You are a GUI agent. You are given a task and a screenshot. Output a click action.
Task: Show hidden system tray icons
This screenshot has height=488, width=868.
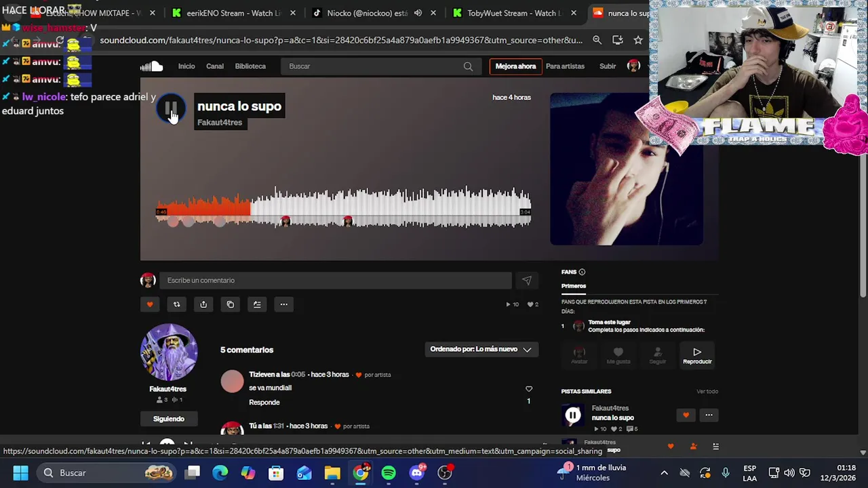[x=664, y=472]
